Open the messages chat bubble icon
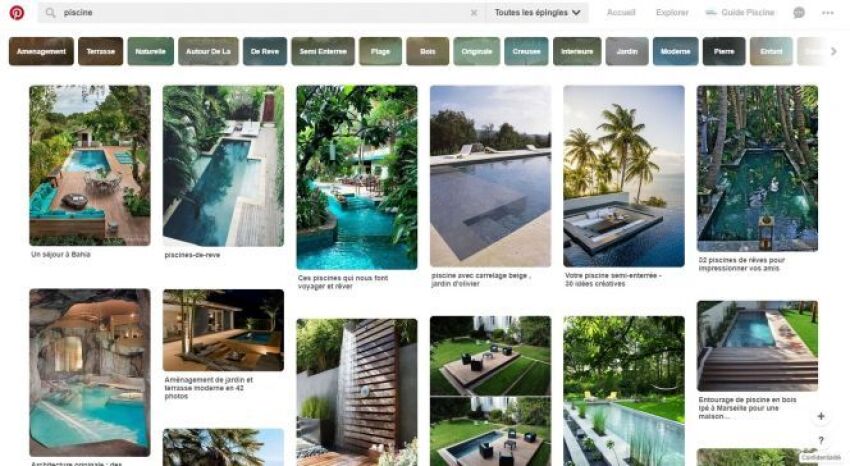850x466 pixels. click(799, 12)
